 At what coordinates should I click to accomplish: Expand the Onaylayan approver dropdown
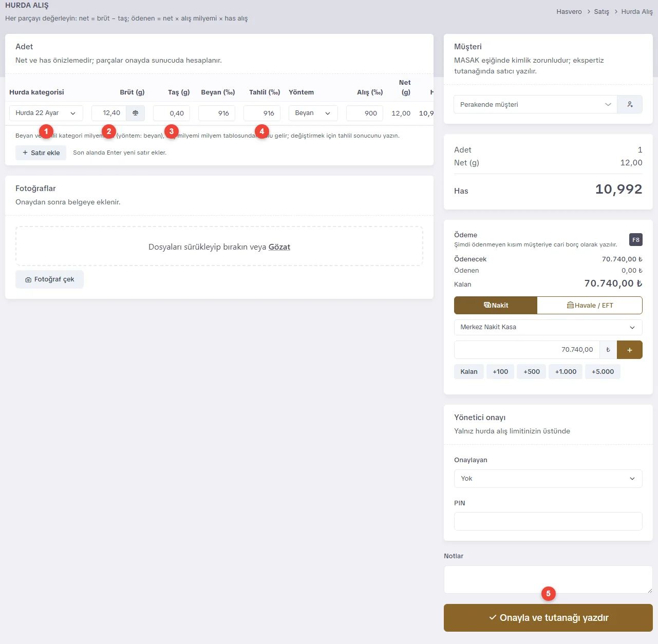[548, 479]
